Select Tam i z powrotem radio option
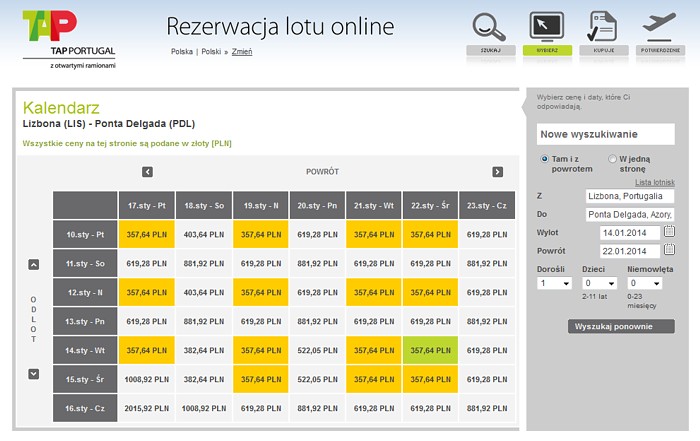700x441 pixels. click(x=544, y=159)
